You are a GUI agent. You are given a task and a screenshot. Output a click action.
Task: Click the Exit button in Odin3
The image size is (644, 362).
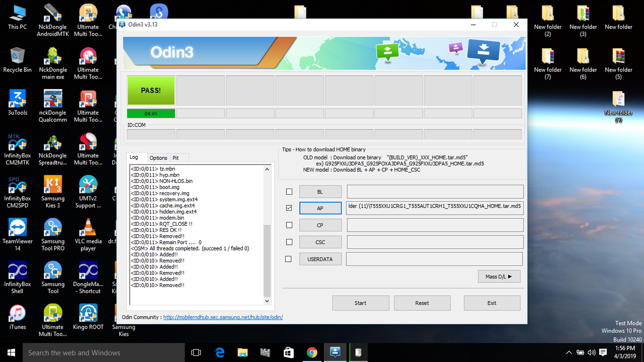point(492,303)
